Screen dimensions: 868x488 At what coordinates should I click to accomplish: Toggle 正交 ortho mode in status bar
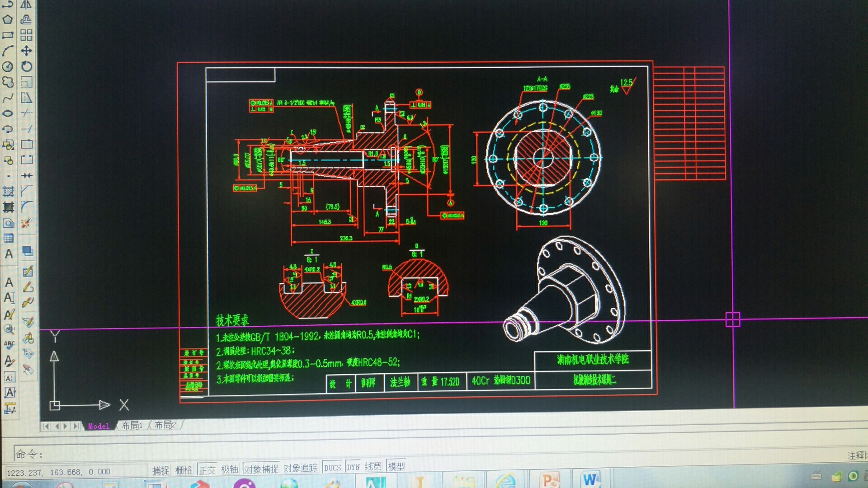coord(207,470)
